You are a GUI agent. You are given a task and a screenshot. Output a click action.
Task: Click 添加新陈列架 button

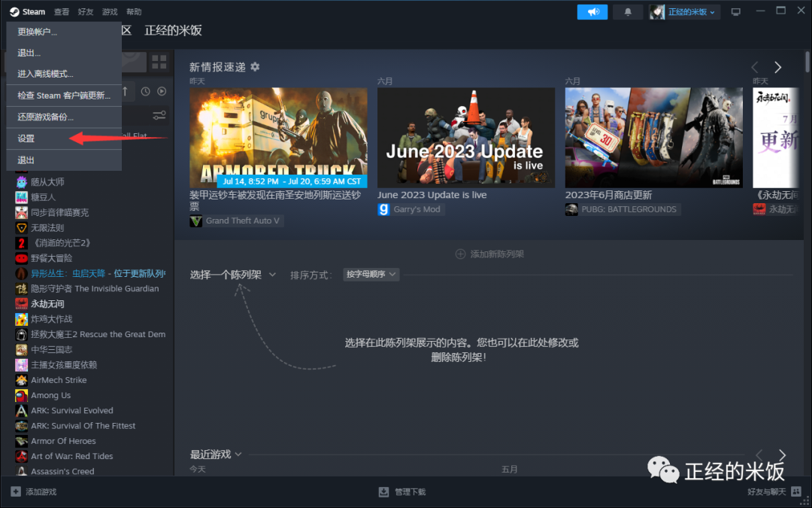click(x=489, y=254)
